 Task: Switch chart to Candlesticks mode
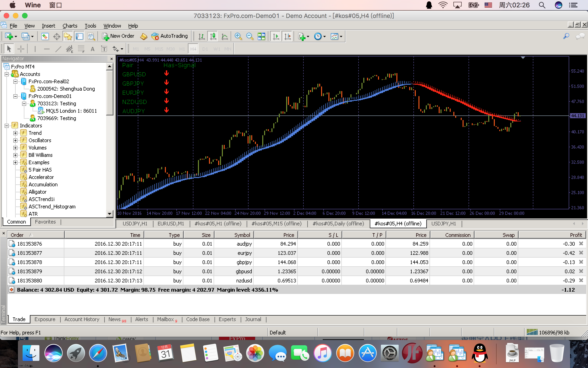coord(213,37)
